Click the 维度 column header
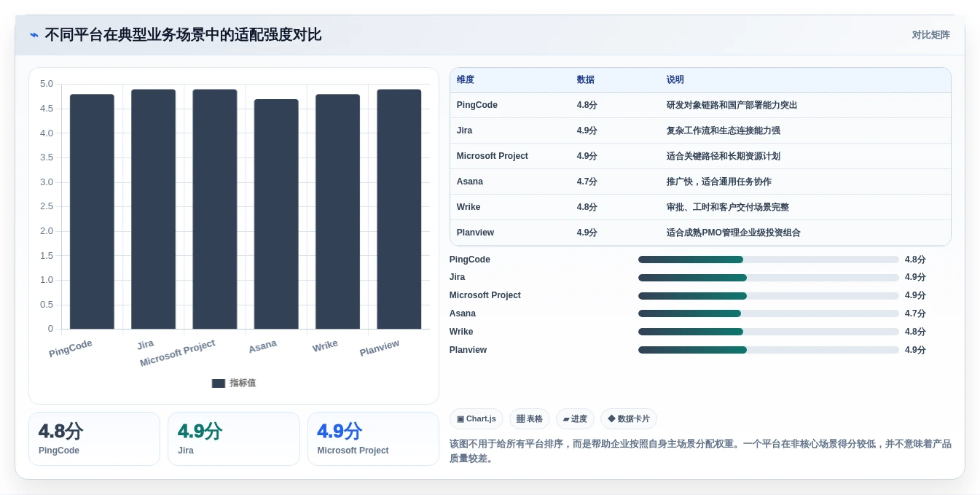Viewport: 980px width, 495px height. 466,80
